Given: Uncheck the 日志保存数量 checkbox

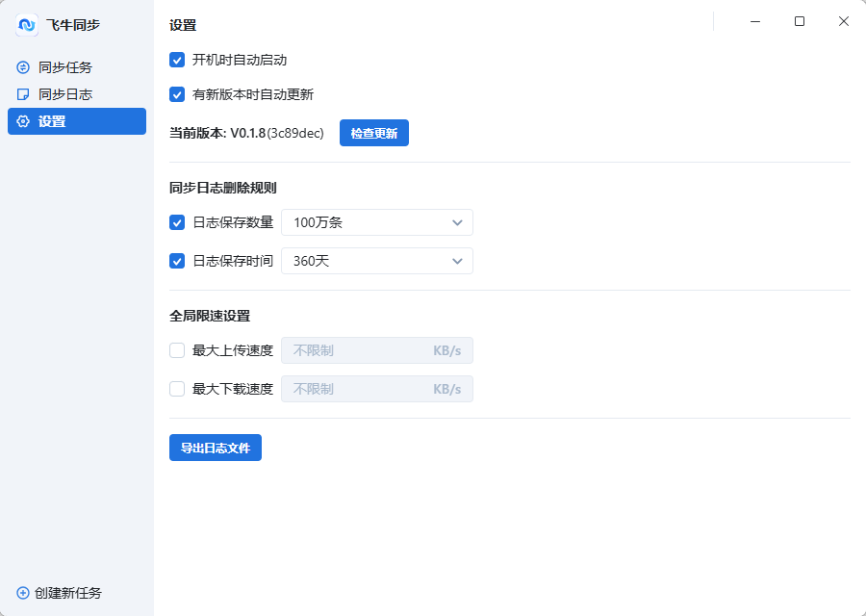Looking at the screenshot, I should (177, 221).
